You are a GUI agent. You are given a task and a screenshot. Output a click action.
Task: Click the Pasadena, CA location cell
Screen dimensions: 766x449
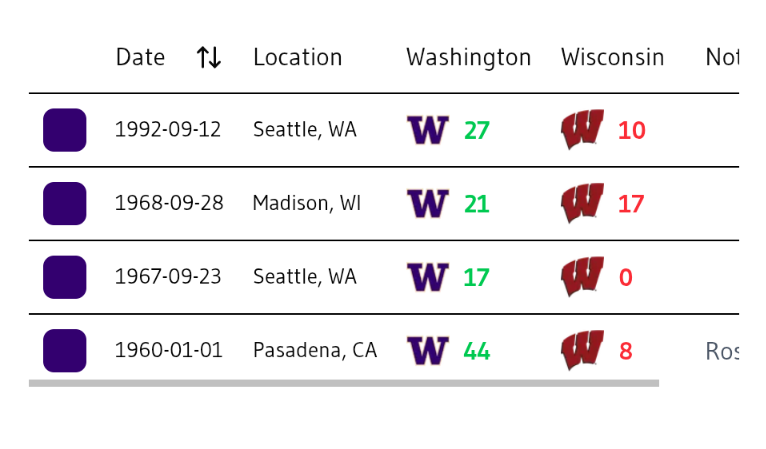315,350
